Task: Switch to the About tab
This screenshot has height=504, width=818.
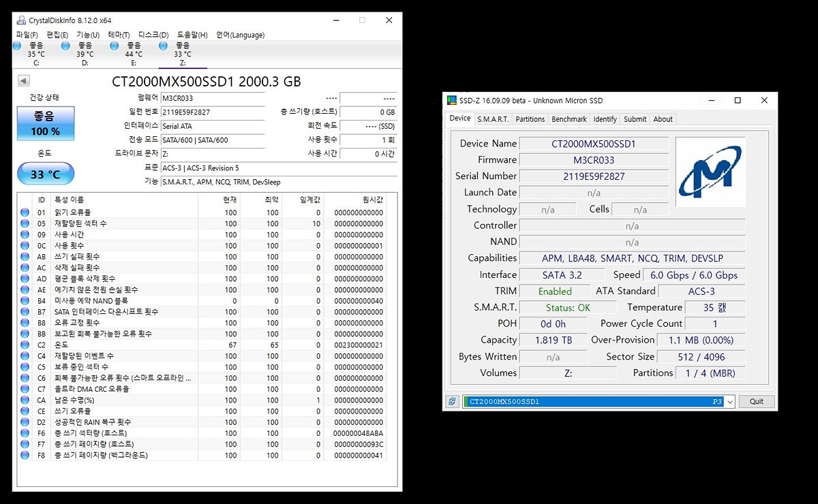Action: 663,119
